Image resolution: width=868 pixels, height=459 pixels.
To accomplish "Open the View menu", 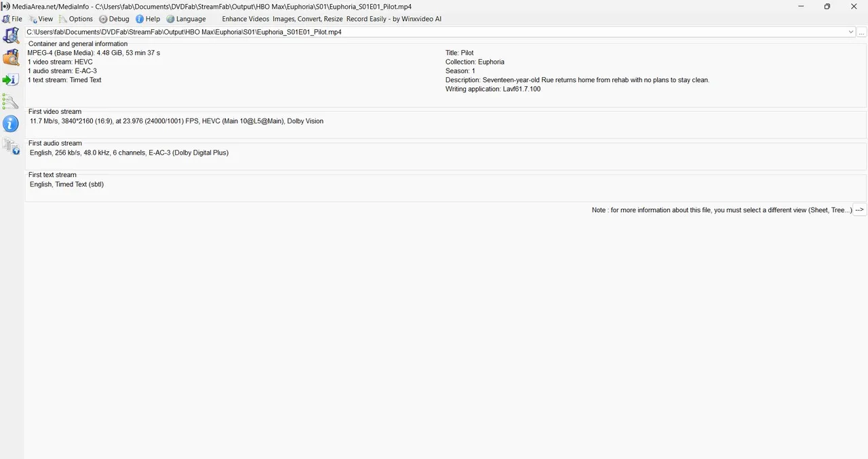I will 42,19.
